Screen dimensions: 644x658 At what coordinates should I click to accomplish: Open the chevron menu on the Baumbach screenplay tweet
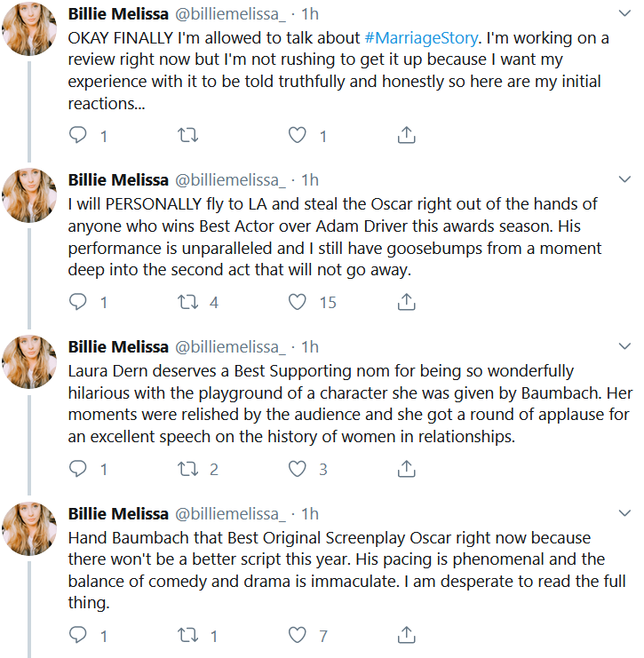tap(625, 512)
